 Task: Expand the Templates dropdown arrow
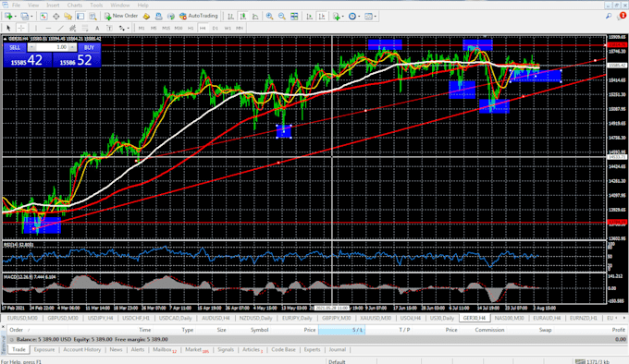375,17
